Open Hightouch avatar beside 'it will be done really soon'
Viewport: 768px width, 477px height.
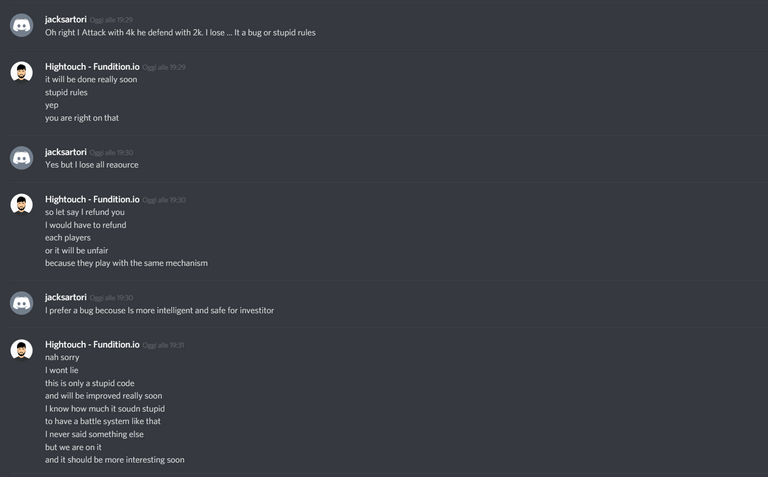(22, 72)
